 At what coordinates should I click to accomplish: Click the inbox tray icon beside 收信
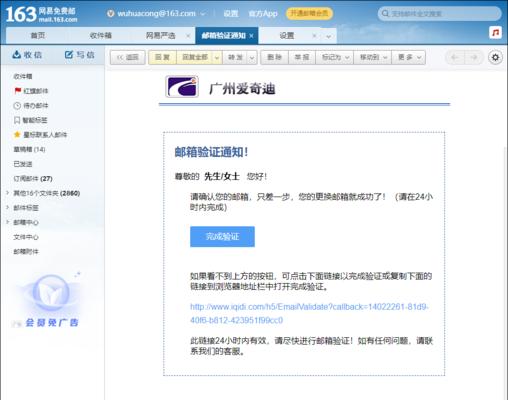point(16,54)
